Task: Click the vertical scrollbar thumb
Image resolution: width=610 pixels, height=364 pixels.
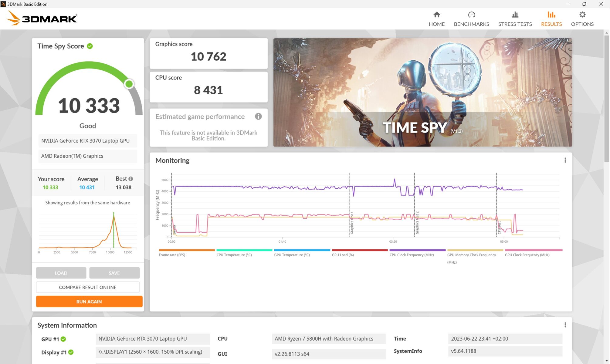Action: (x=607, y=99)
